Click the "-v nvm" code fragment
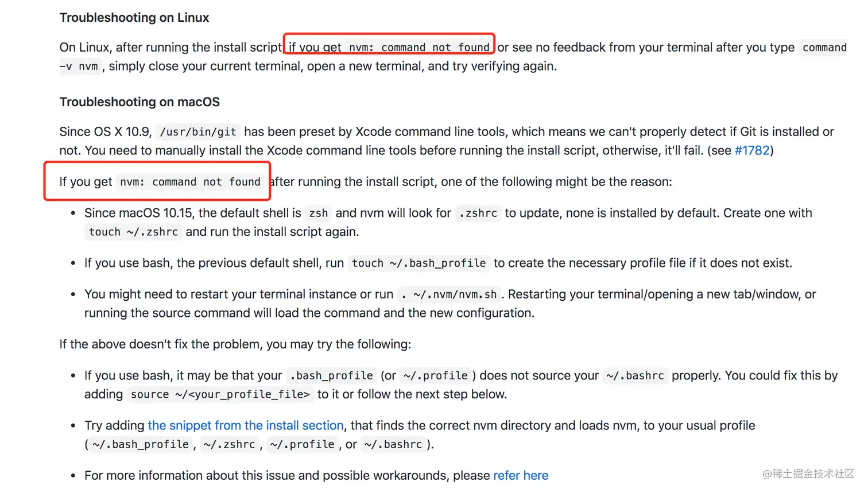This screenshot has width=868, height=493. [79, 67]
